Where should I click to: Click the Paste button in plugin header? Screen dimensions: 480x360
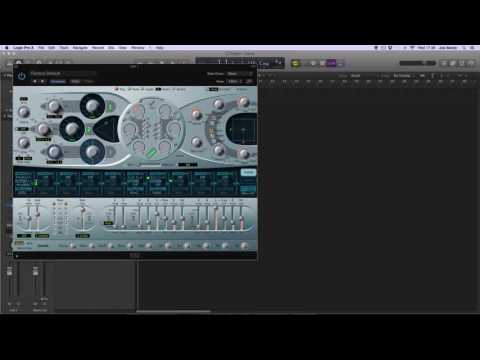[x=89, y=81]
